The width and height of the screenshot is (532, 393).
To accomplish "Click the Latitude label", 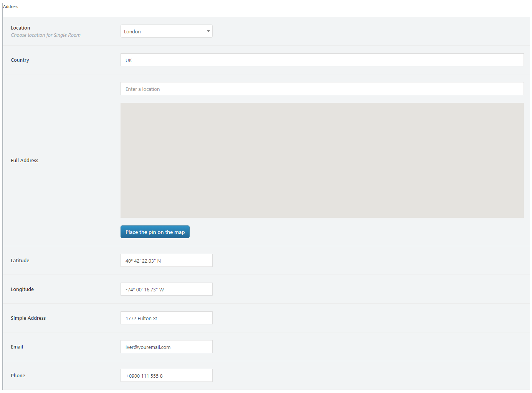I will pyautogui.click(x=20, y=260).
